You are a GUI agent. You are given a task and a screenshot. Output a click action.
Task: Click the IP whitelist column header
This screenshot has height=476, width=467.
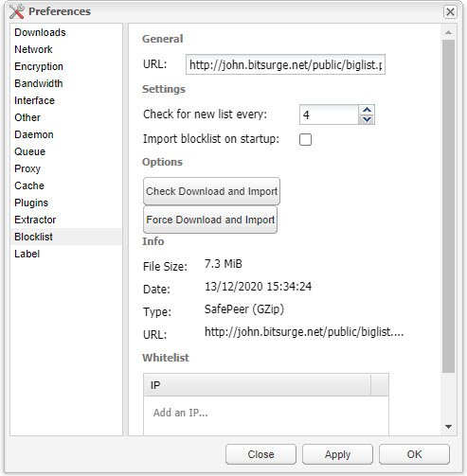(x=257, y=385)
